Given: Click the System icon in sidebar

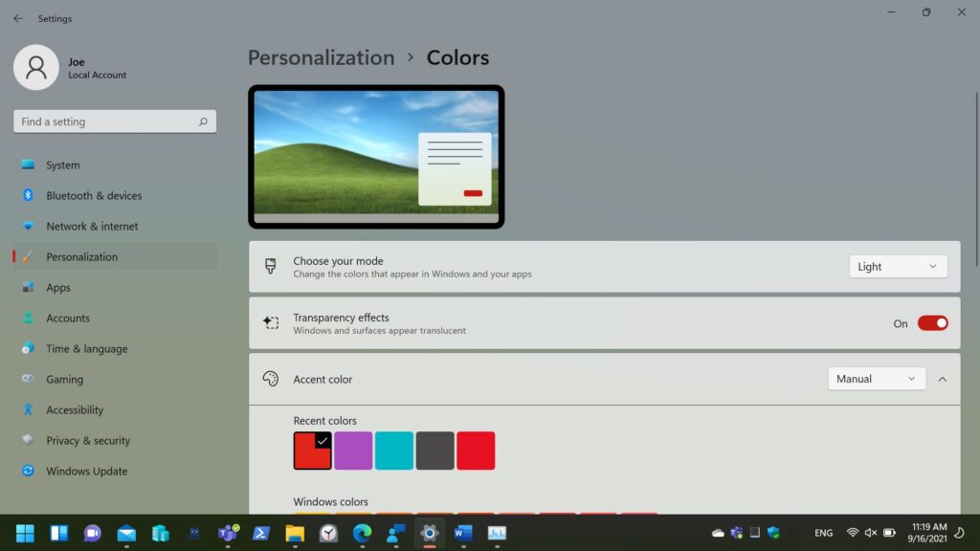Looking at the screenshot, I should pyautogui.click(x=28, y=165).
